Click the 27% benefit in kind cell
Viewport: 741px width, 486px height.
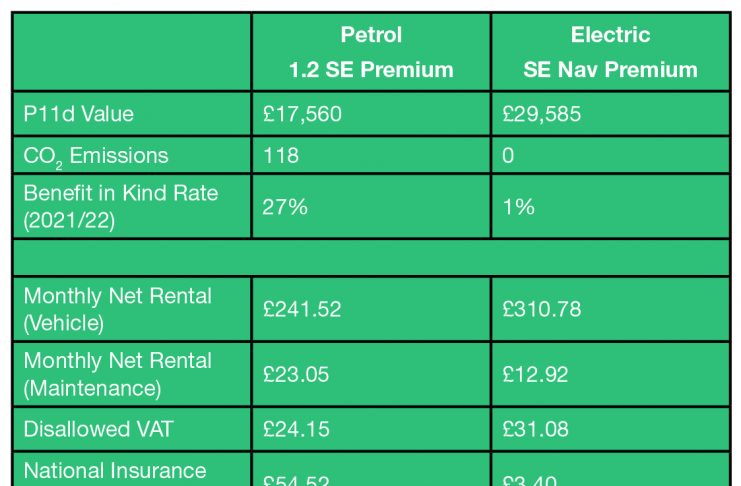(287, 207)
